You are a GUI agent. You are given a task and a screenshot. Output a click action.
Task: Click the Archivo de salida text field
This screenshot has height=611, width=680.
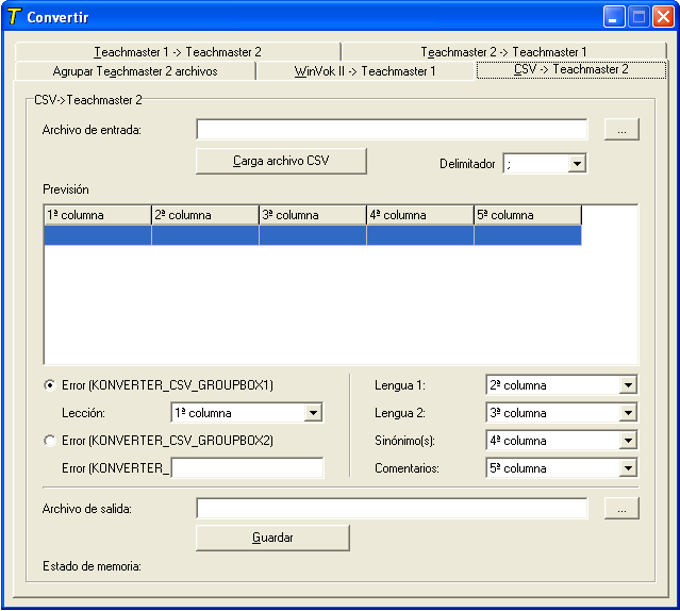tap(392, 508)
